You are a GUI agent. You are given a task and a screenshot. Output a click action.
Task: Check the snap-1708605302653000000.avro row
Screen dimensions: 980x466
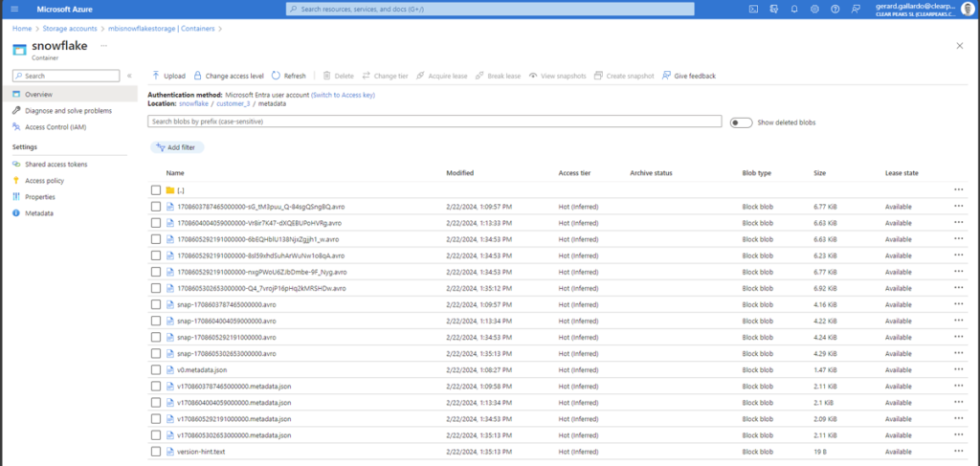[156, 353]
